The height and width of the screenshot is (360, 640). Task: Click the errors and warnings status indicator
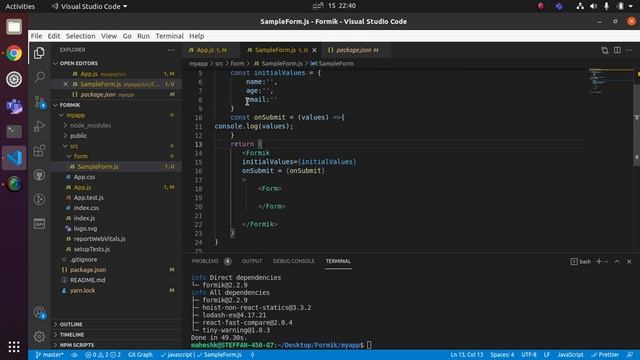point(102,355)
